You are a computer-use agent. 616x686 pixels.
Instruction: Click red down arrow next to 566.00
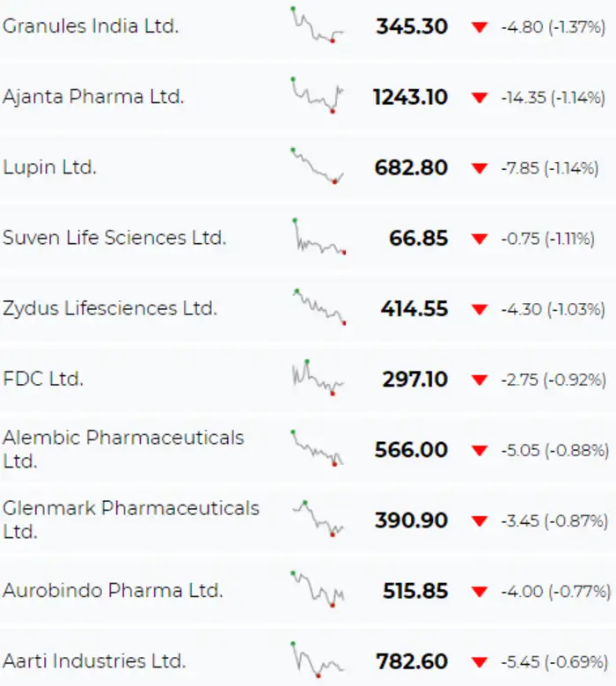point(479,450)
